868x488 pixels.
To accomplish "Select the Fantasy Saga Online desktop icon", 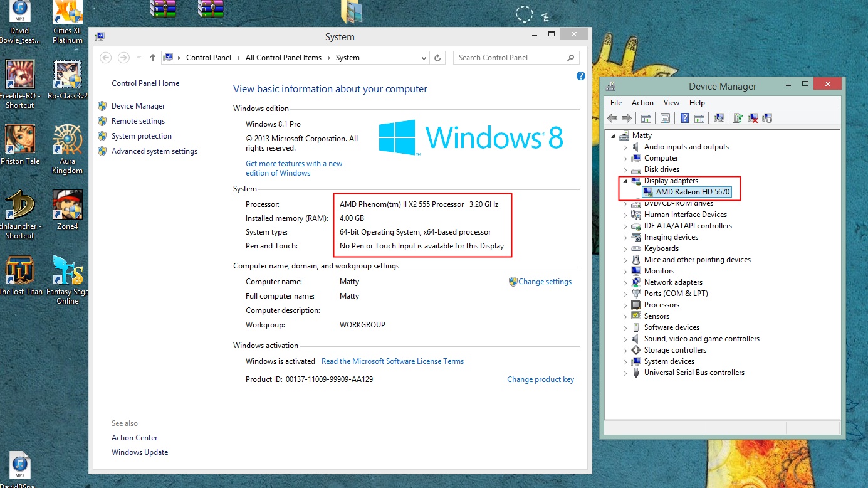I will [x=68, y=280].
